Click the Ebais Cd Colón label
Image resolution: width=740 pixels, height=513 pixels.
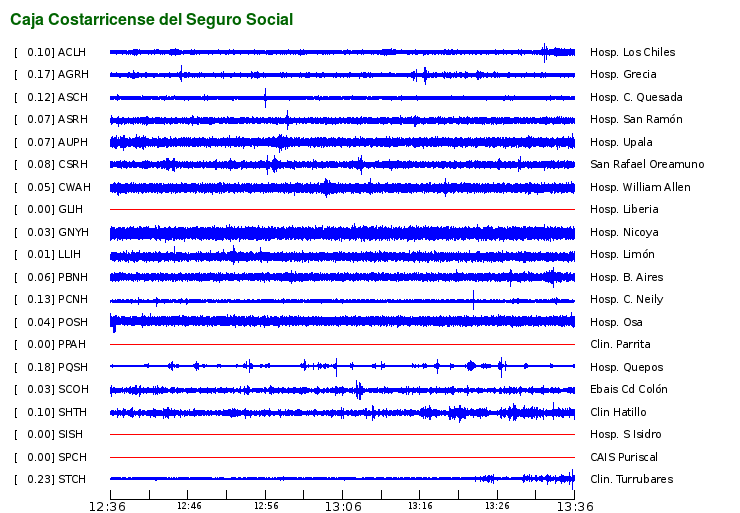pos(629,390)
